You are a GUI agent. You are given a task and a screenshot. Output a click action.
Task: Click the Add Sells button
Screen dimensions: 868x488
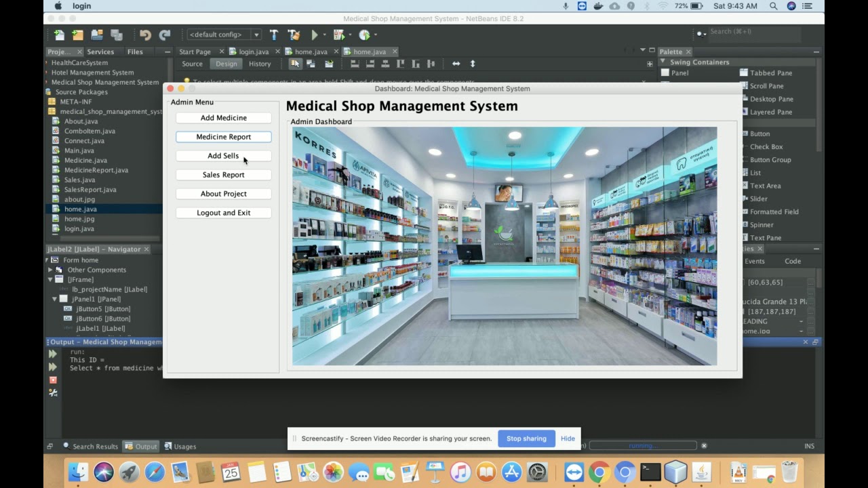tap(224, 156)
